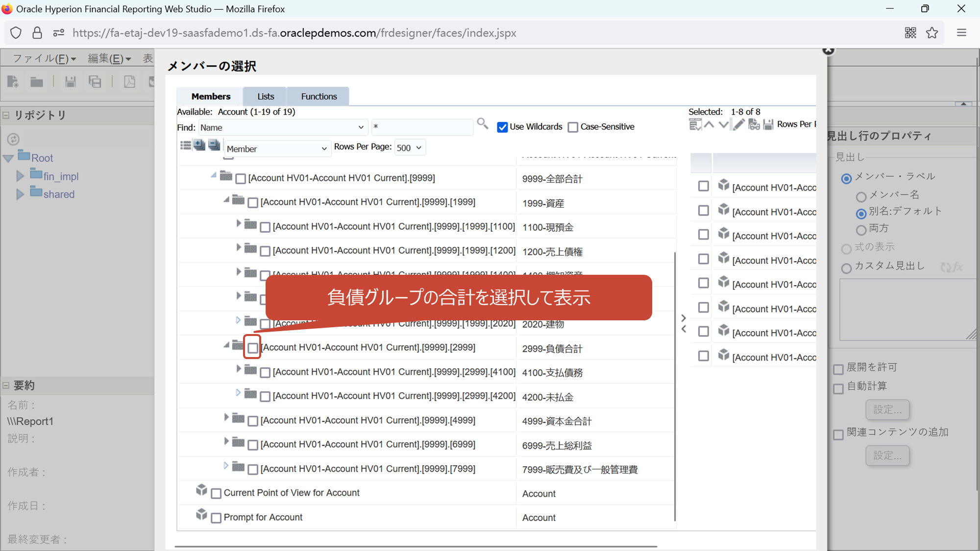Click the collapse all members icon
The width and height of the screenshot is (980, 551).
pyautogui.click(x=214, y=145)
